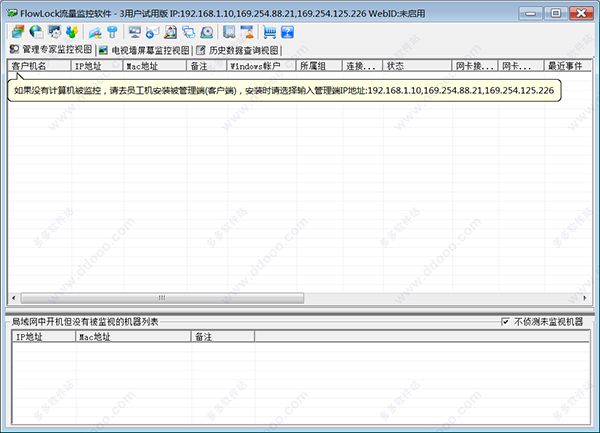
Task: Click the disc media toolbar icon
Action: 207,32
